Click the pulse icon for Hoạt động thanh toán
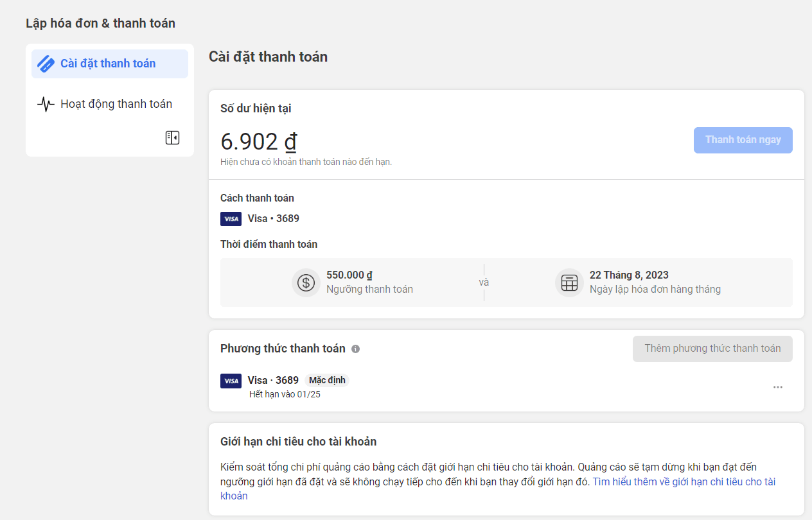Image resolution: width=812 pixels, height=520 pixels. click(46, 104)
